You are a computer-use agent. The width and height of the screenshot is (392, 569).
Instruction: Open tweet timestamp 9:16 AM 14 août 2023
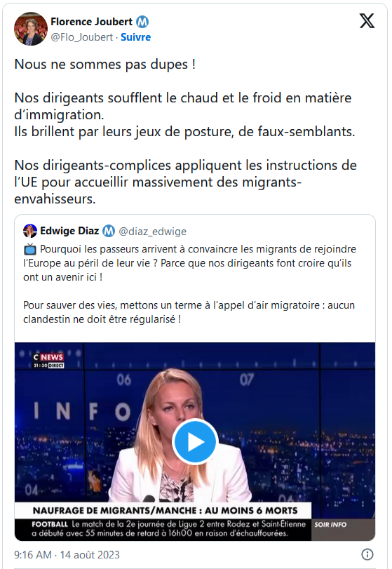[x=67, y=554]
